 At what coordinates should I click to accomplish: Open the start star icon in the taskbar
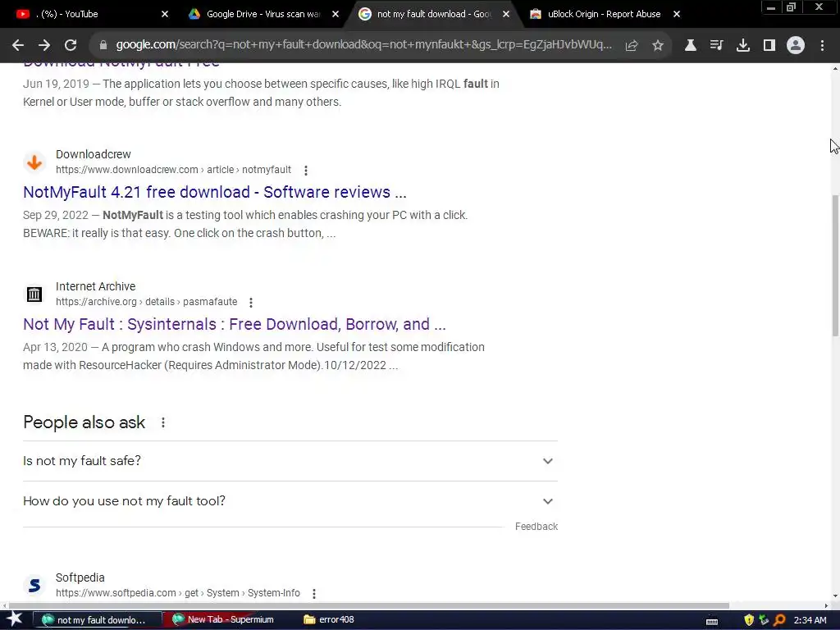[15, 619]
